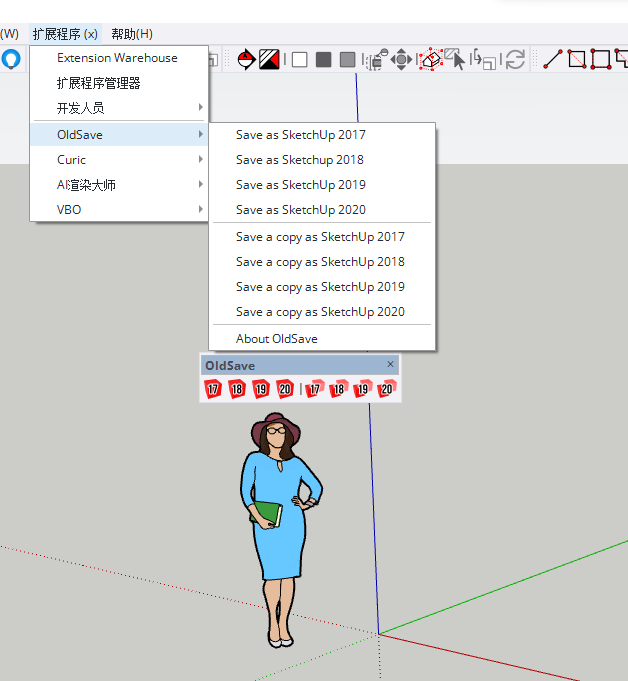This screenshot has height=681, width=628.
Task: Click the red dashed house toolbar icon
Action: [430, 60]
